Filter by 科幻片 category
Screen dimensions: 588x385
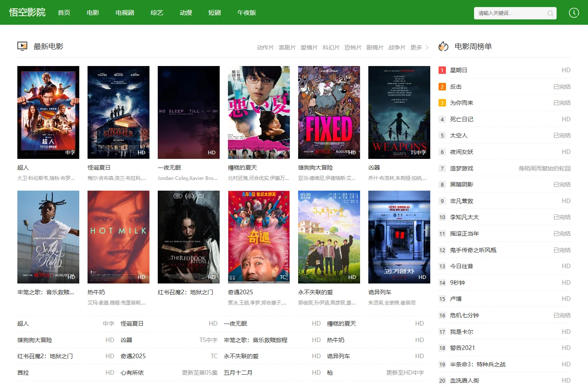[x=331, y=47]
